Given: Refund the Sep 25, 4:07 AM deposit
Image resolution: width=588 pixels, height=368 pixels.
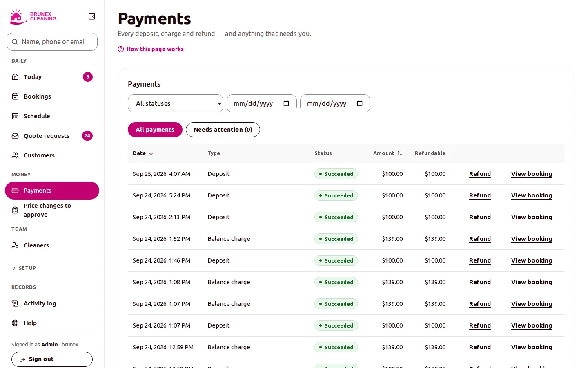Looking at the screenshot, I should [480, 174].
